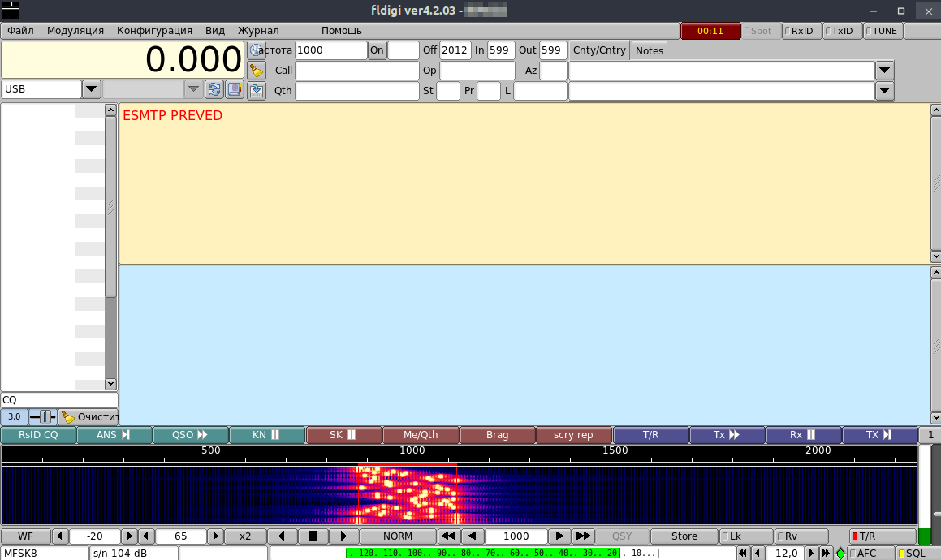The height and width of the screenshot is (560, 941).
Task: Click the SK macro button
Action: click(x=344, y=435)
